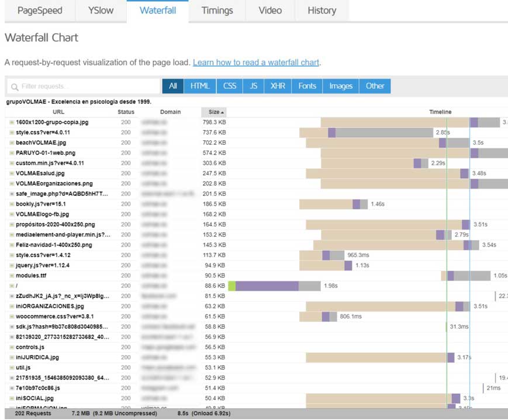Expand the jquery.js?ver=1.12.4 request row
Screen dimensions: 508x420
click(12, 265)
